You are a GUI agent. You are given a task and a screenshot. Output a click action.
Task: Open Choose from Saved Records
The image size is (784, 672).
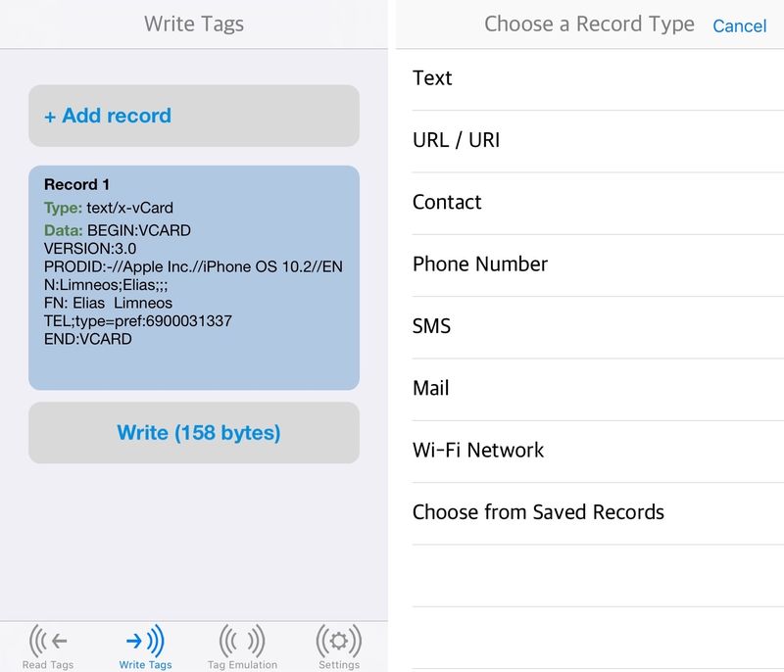tap(598, 512)
